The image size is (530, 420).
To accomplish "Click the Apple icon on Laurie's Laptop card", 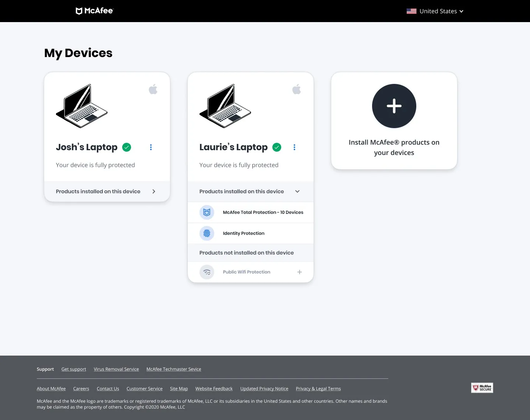I will click(297, 89).
